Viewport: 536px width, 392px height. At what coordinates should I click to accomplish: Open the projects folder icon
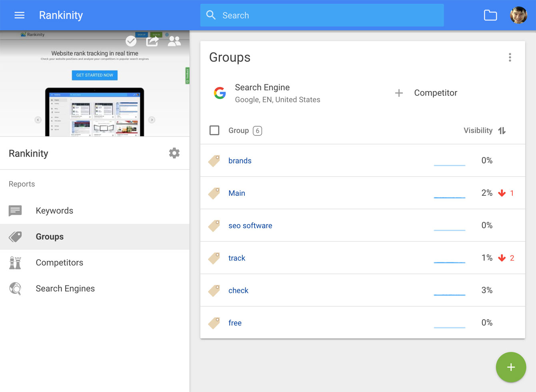coord(490,15)
